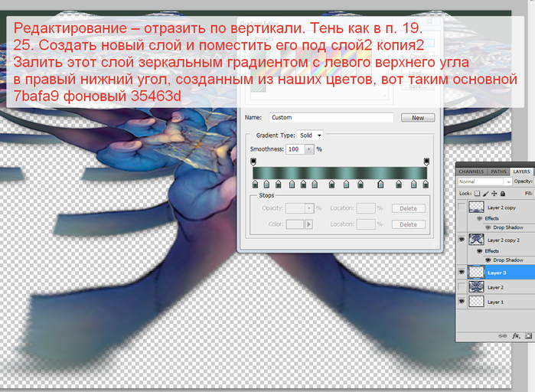
Task: Select the layer named Layer 2 copy 2
Action: (x=504, y=240)
